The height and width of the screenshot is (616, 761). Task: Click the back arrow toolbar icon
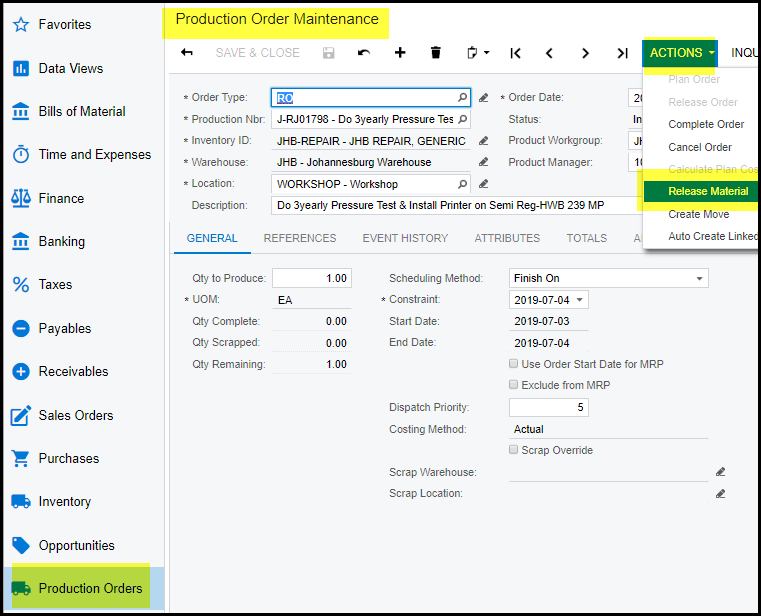pos(187,53)
